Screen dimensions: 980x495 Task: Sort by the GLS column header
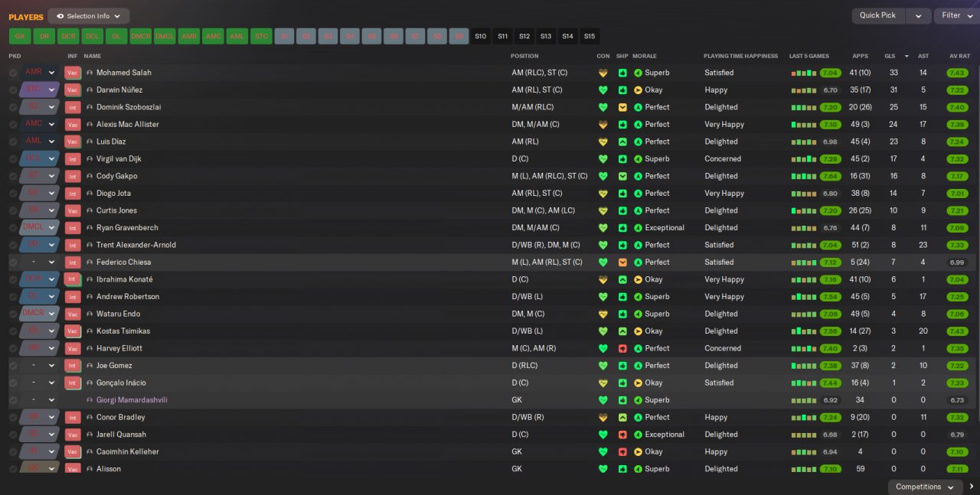pyautogui.click(x=890, y=56)
